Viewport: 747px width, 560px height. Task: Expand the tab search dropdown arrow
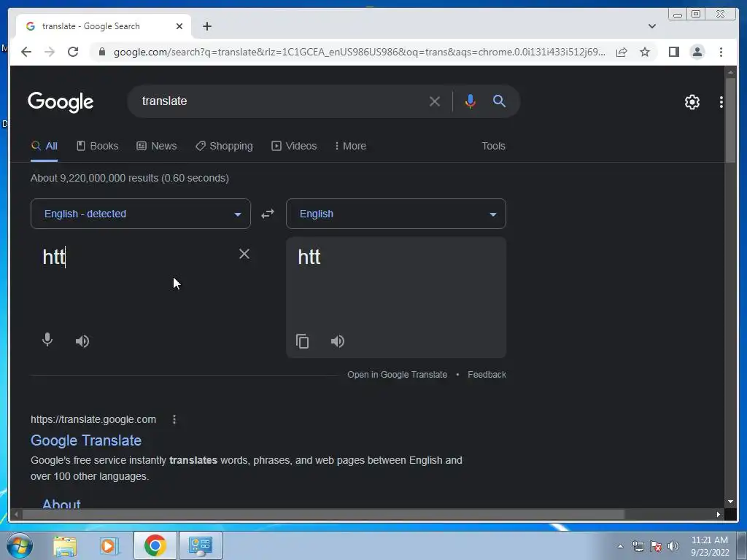coord(651,26)
